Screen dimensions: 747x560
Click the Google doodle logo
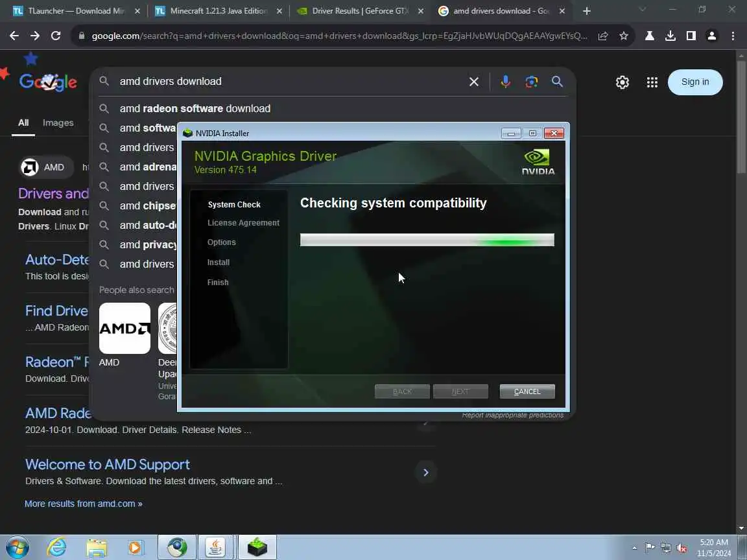(x=47, y=82)
